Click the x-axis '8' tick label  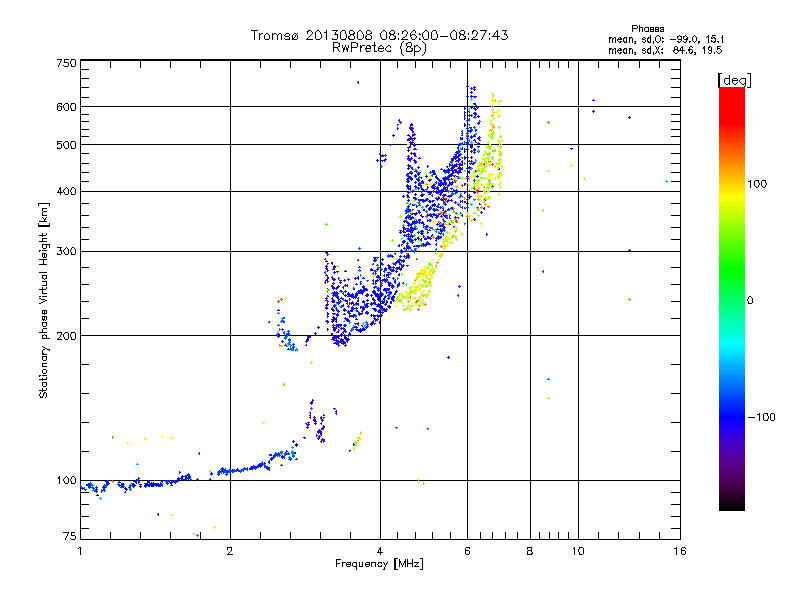point(530,551)
